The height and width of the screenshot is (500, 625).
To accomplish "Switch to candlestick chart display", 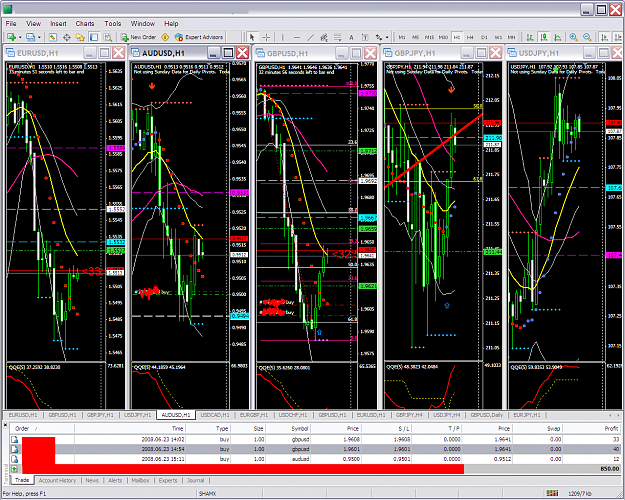I will pyautogui.click(x=544, y=37).
